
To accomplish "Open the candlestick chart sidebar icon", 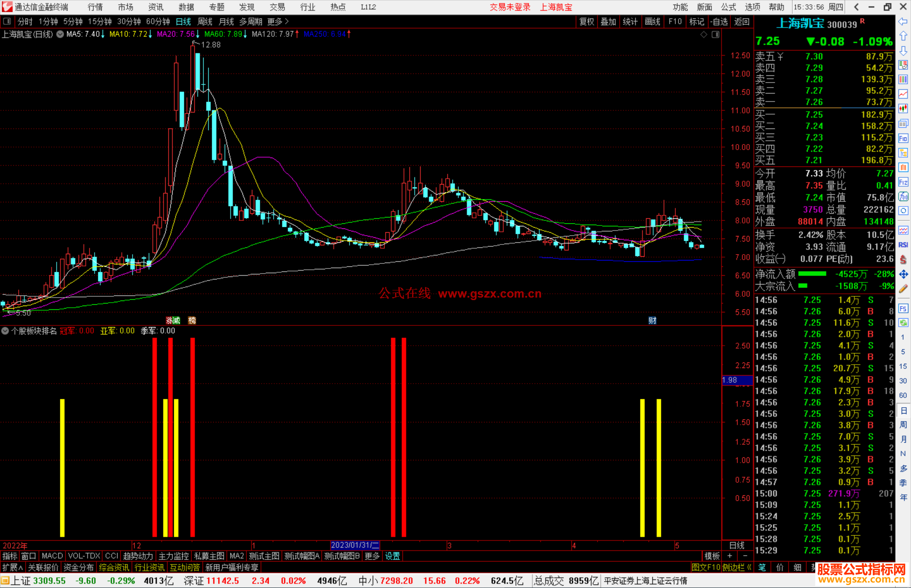I will (903, 109).
